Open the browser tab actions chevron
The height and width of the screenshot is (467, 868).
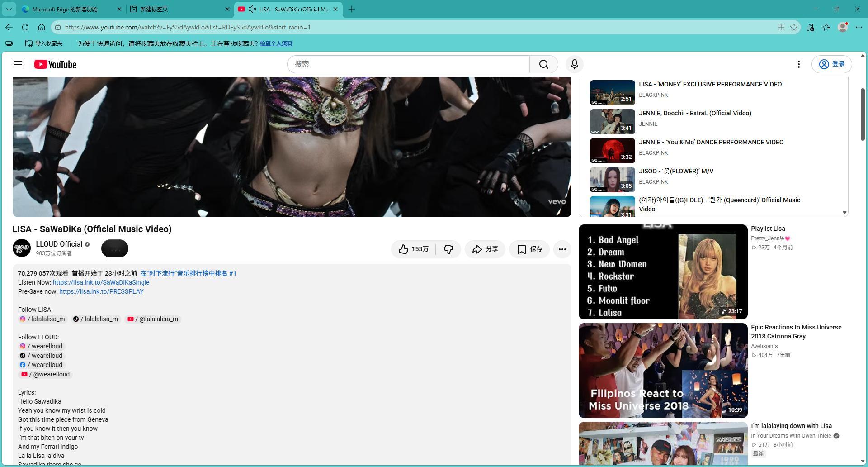pos(9,9)
